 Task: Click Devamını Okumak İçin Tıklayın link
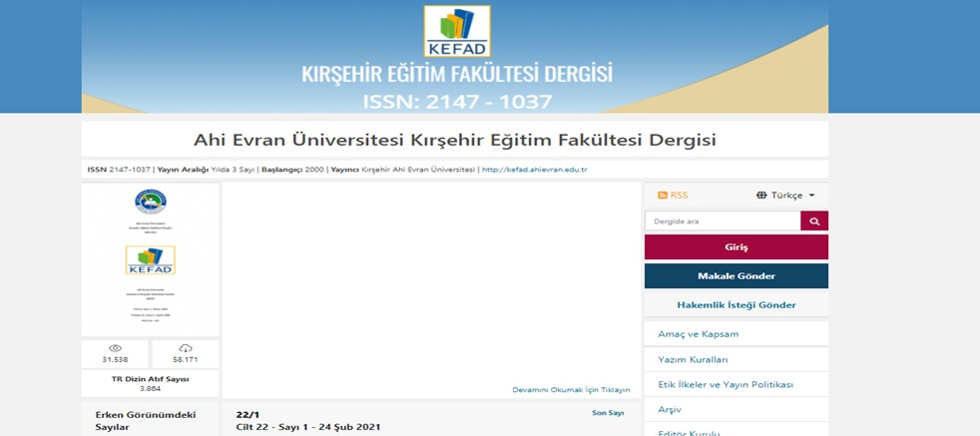[571, 390]
